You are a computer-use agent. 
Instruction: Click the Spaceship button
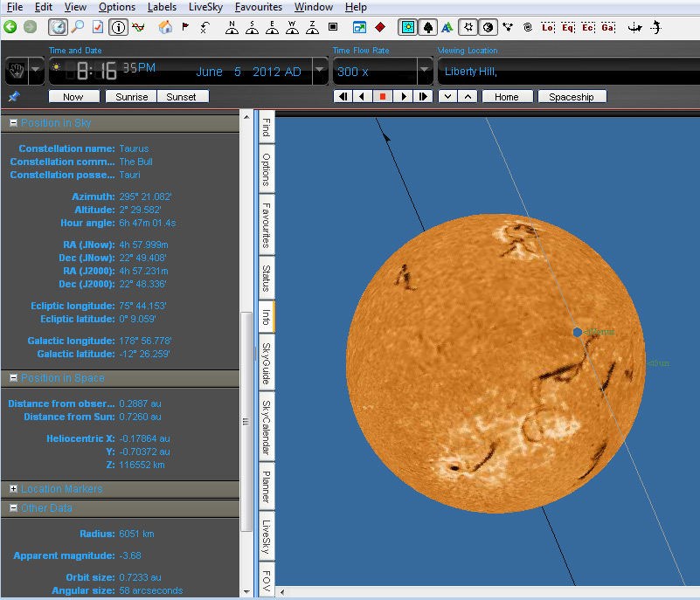pyautogui.click(x=571, y=97)
